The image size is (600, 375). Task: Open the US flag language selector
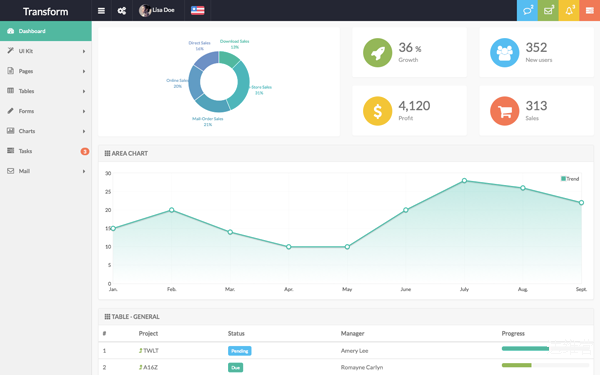tap(197, 10)
